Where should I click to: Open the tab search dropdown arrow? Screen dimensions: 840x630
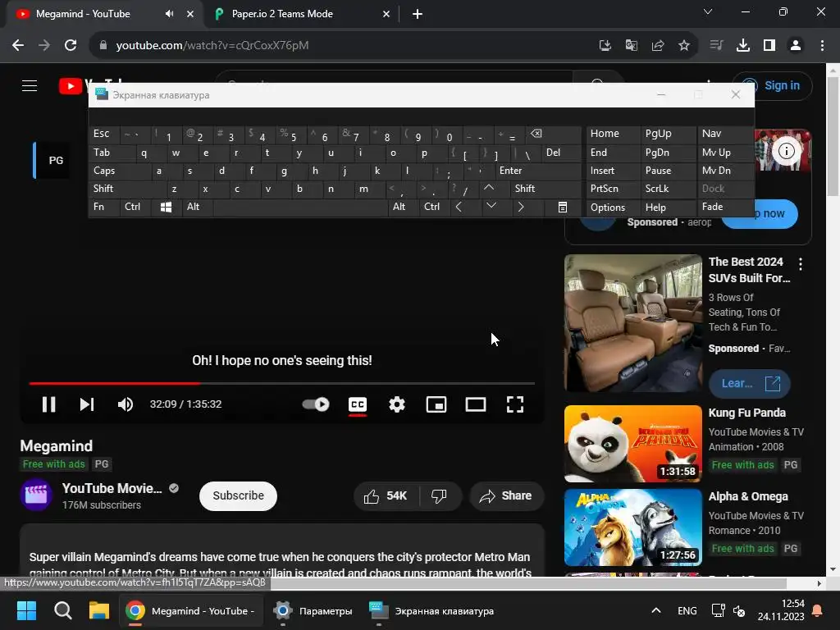pos(708,11)
